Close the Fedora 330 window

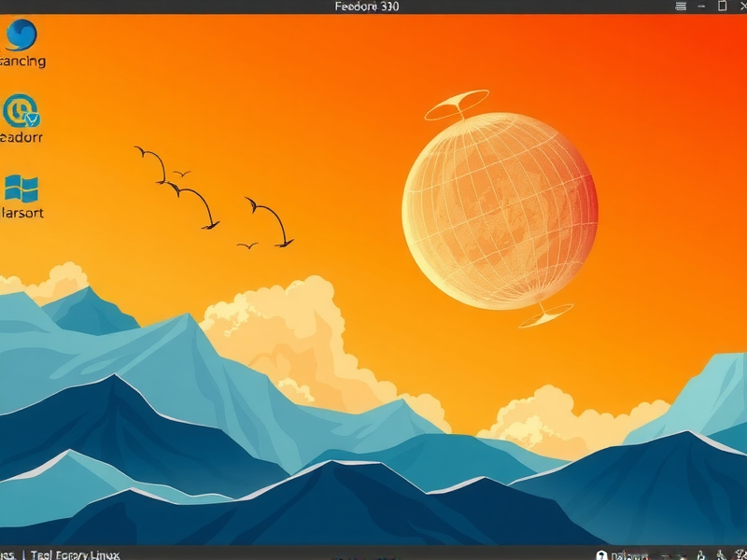pos(741,6)
